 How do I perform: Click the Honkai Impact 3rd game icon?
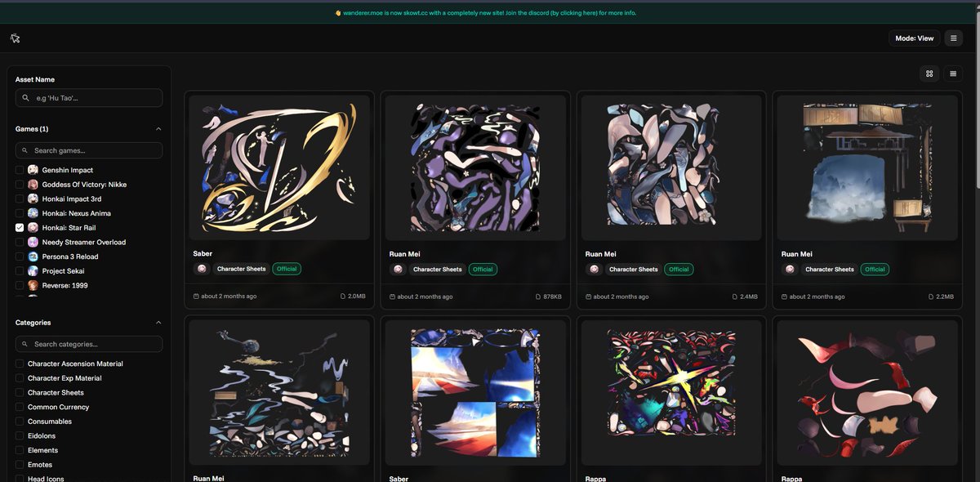click(x=33, y=199)
